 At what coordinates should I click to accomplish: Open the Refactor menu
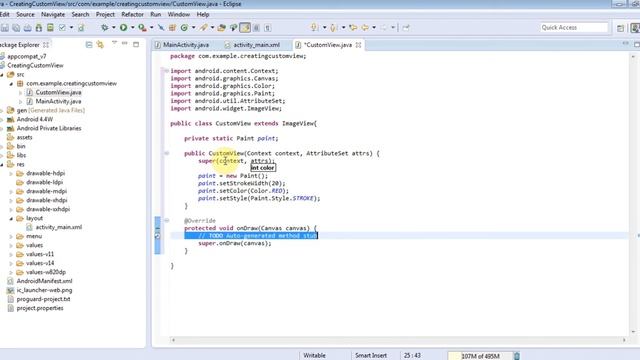[x=132, y=14]
